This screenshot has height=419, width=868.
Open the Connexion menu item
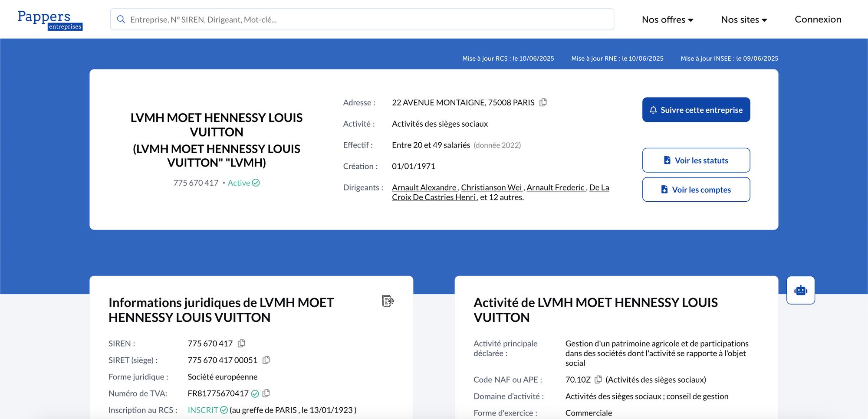click(818, 20)
